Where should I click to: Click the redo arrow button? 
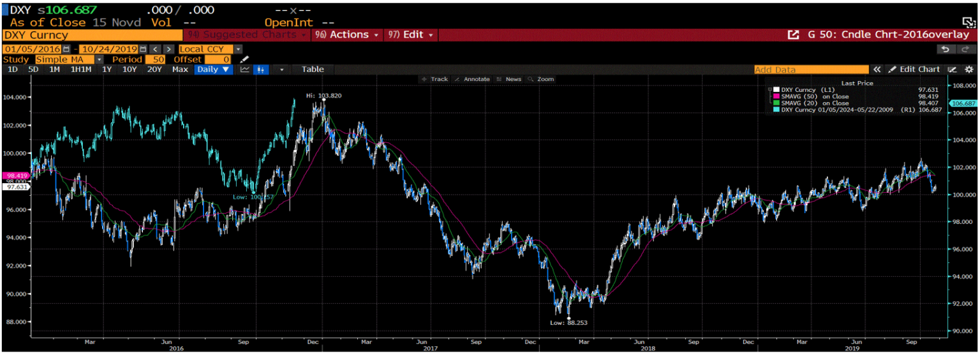967,49
